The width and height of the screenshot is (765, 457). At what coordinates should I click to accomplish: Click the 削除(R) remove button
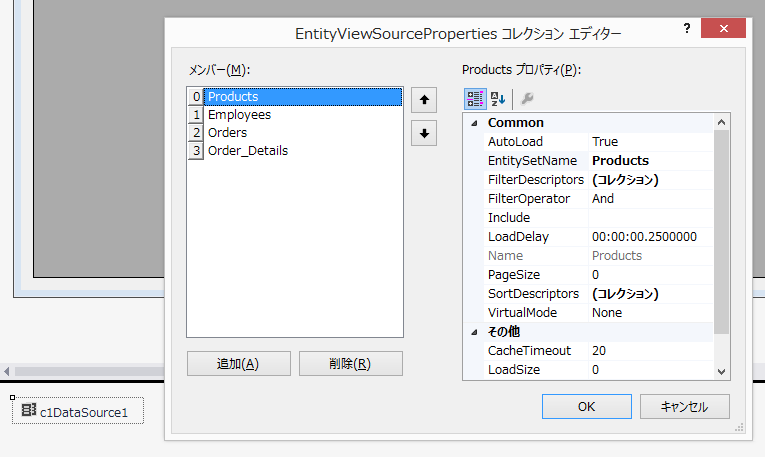(351, 363)
